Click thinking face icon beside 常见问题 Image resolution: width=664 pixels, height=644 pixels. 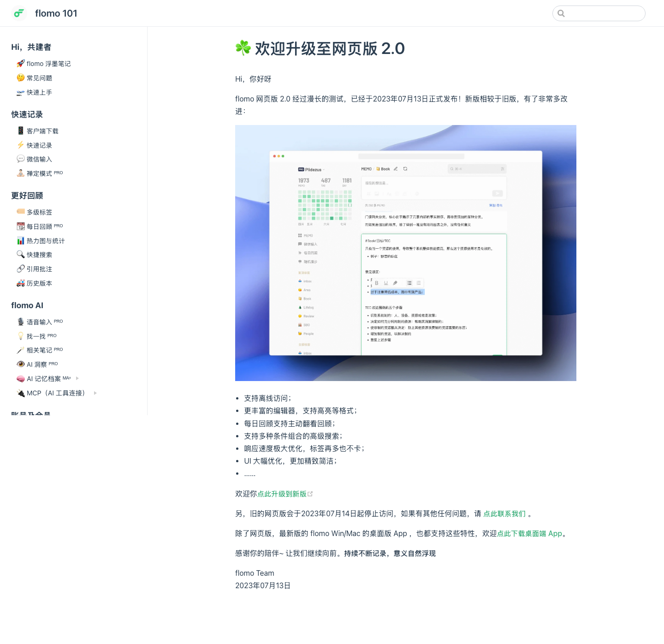21,78
